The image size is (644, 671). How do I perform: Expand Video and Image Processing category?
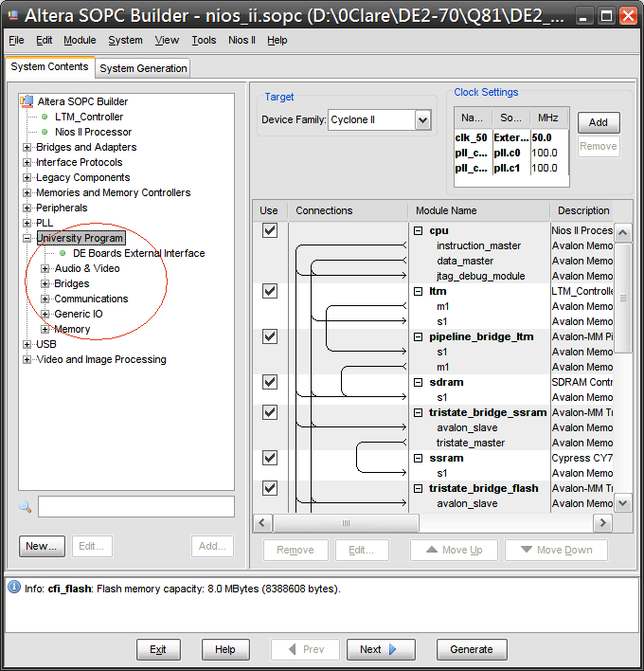[x=27, y=359]
